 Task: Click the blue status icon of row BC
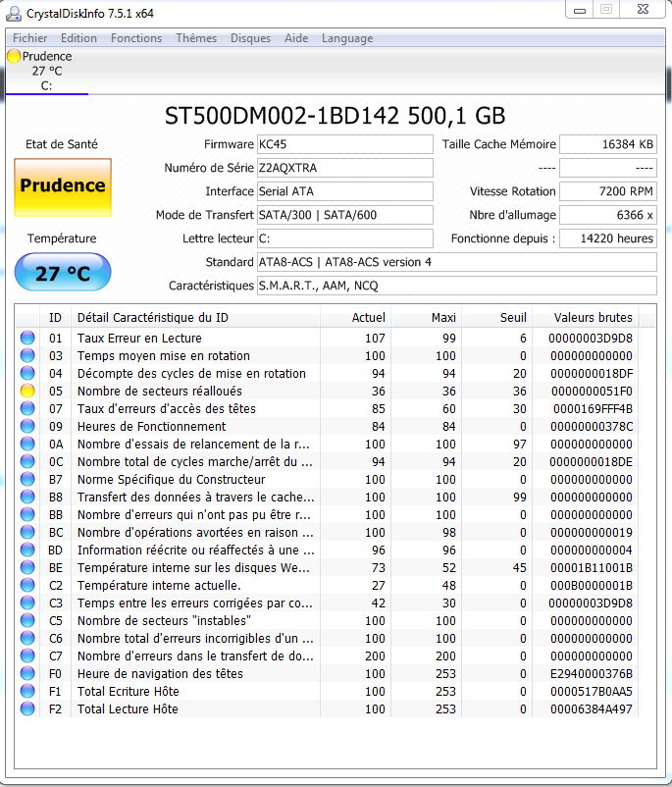coord(27,532)
